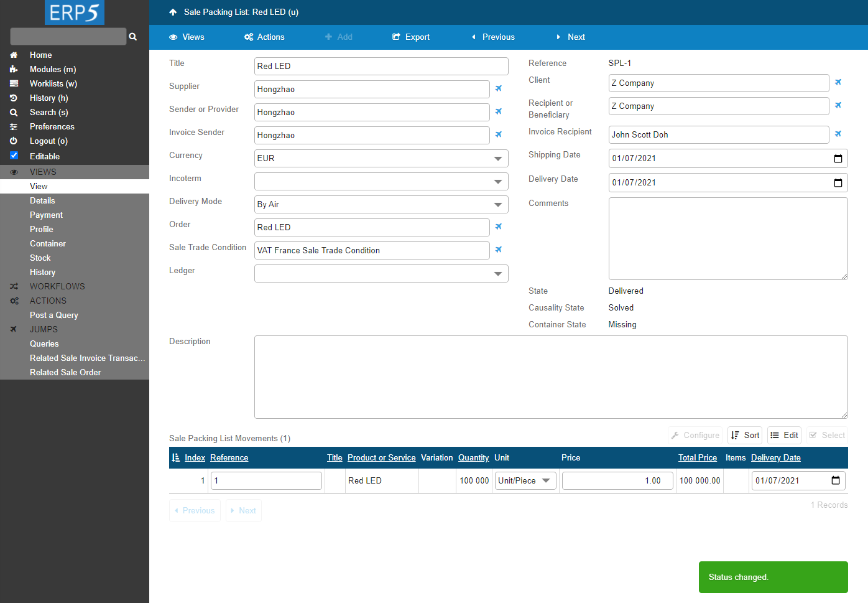Click the ERP5 logo
This screenshot has height=603, width=868.
tap(75, 12)
